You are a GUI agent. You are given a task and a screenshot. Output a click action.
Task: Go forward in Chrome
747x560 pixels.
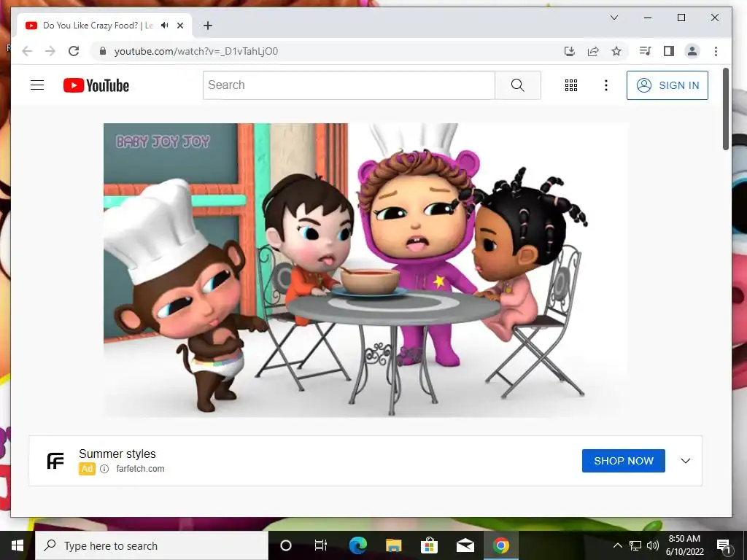pos(50,51)
